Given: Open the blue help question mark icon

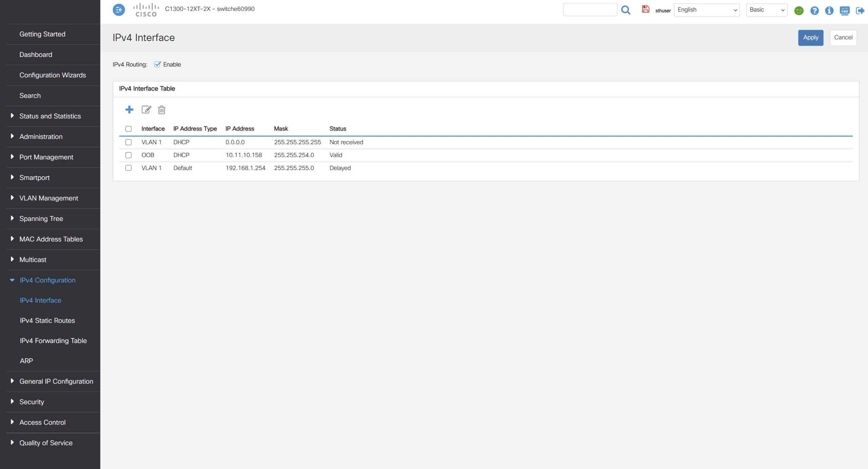Looking at the screenshot, I should coord(814,11).
